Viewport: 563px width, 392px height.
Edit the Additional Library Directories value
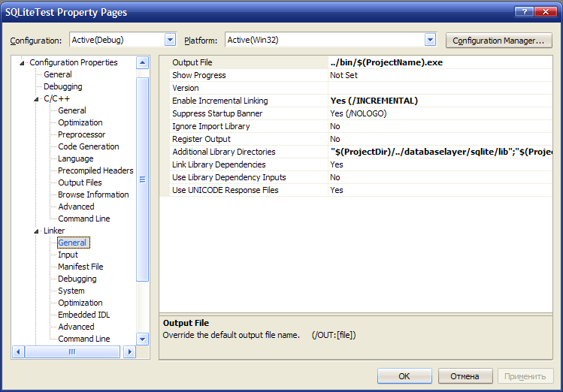[440, 152]
